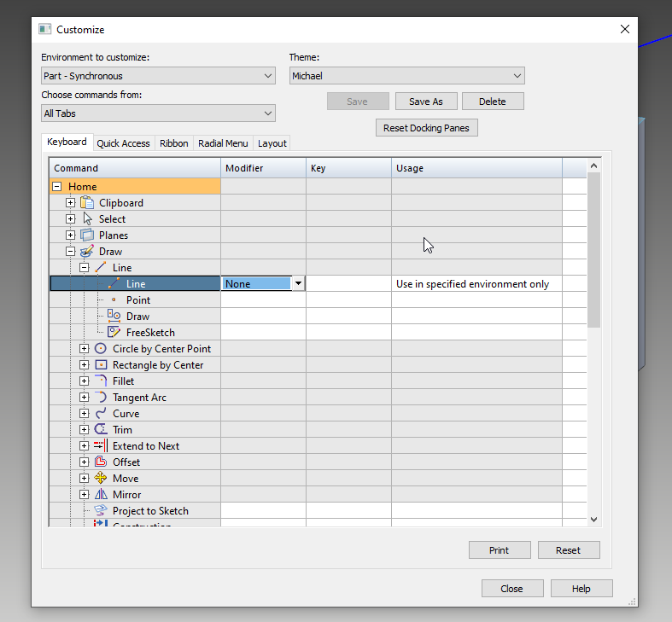Screen dimensions: 672x622
Task: Expand the Planes group
Action: tap(71, 235)
